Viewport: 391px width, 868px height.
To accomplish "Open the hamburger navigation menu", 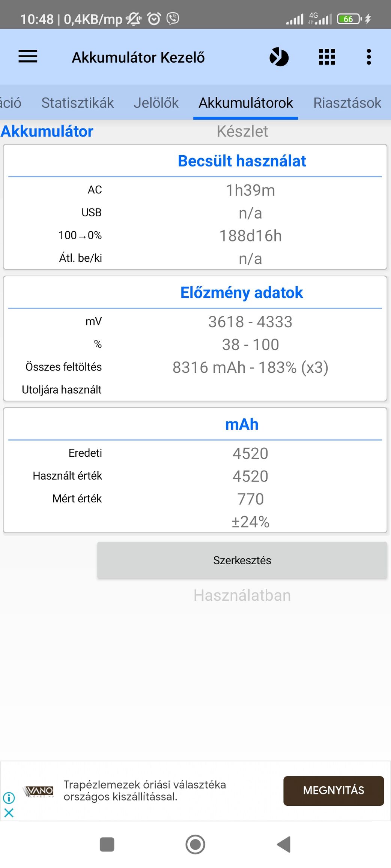I will pyautogui.click(x=28, y=57).
